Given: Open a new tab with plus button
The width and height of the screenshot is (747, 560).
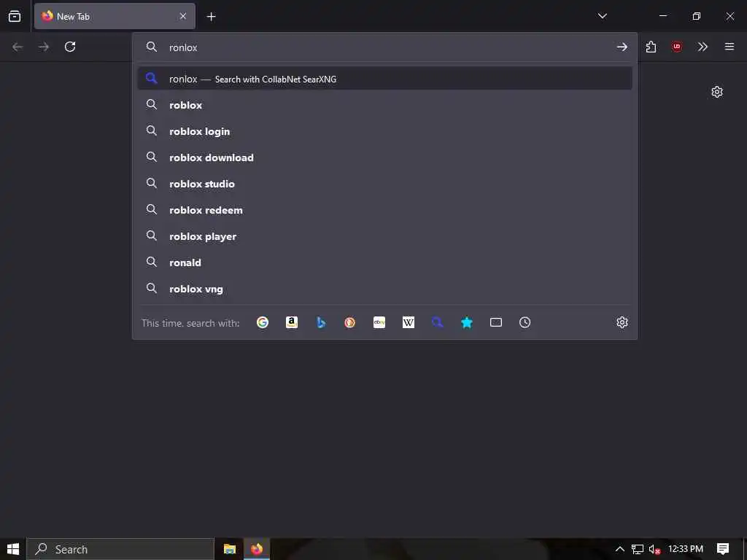Looking at the screenshot, I should [x=211, y=17].
